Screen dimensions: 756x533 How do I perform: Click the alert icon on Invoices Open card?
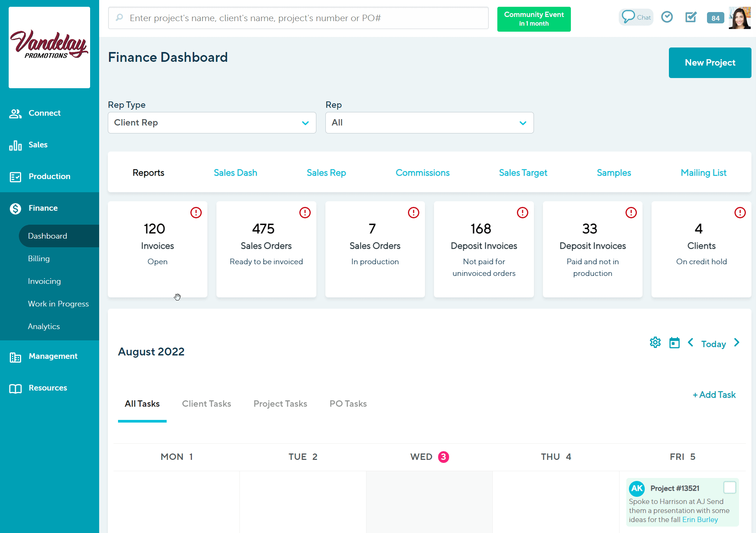point(196,213)
